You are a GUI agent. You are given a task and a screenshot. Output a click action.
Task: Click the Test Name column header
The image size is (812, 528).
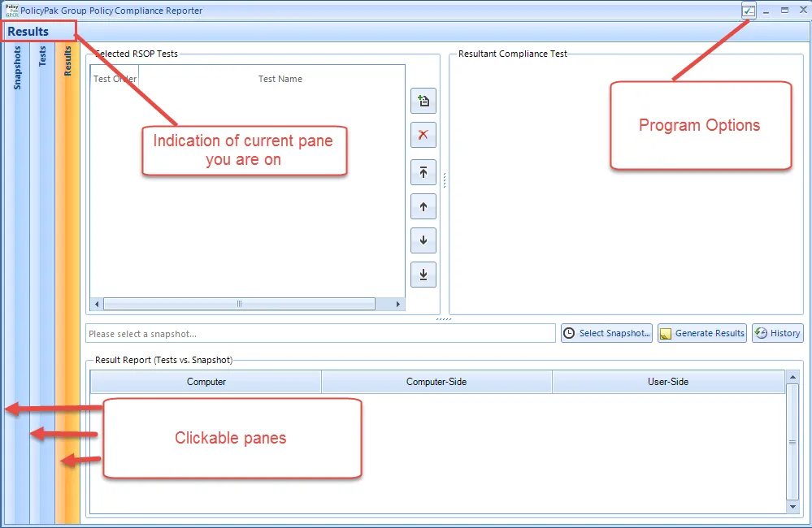[280, 79]
